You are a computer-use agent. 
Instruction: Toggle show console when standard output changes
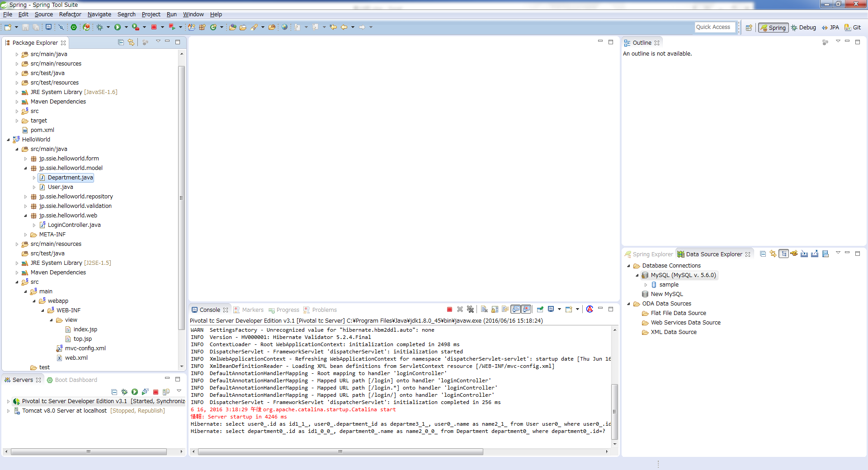[x=516, y=310]
